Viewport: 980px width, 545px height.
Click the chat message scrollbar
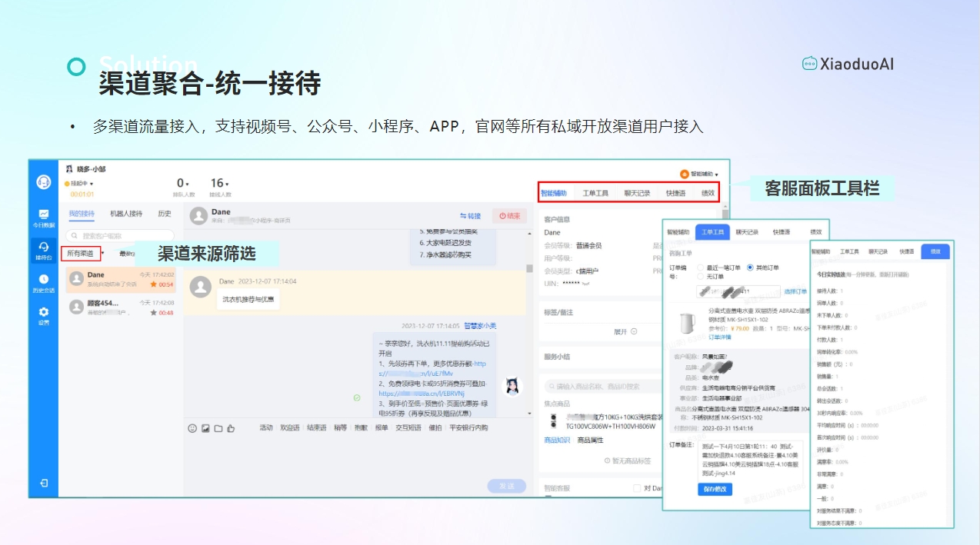(x=529, y=268)
